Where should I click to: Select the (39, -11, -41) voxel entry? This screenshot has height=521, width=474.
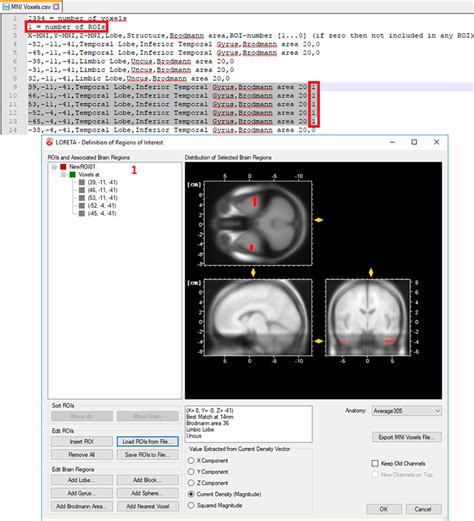tap(103, 182)
